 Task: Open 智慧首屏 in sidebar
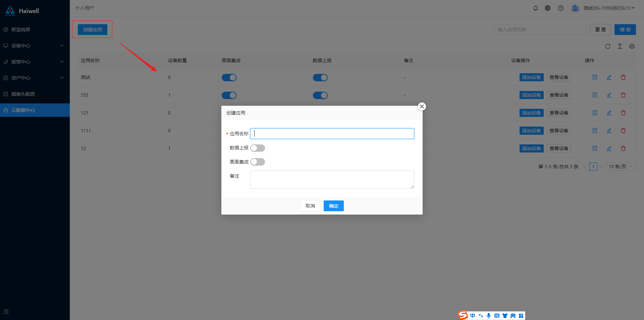point(35,30)
